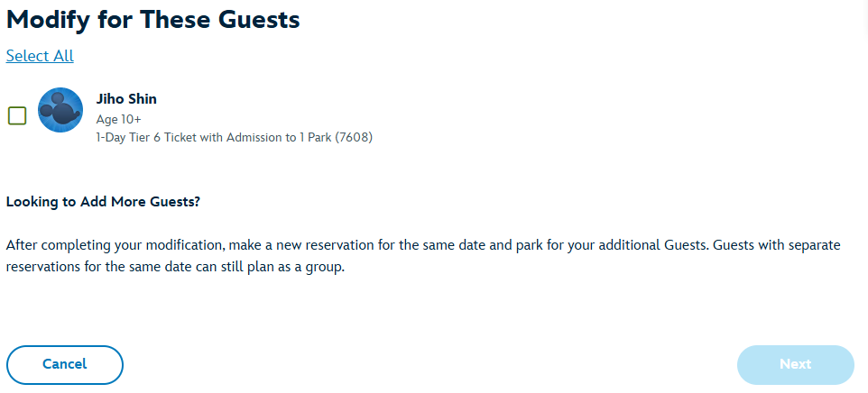Click the ticket number (7608)
This screenshot has width=868, height=393.
pyautogui.click(x=355, y=138)
